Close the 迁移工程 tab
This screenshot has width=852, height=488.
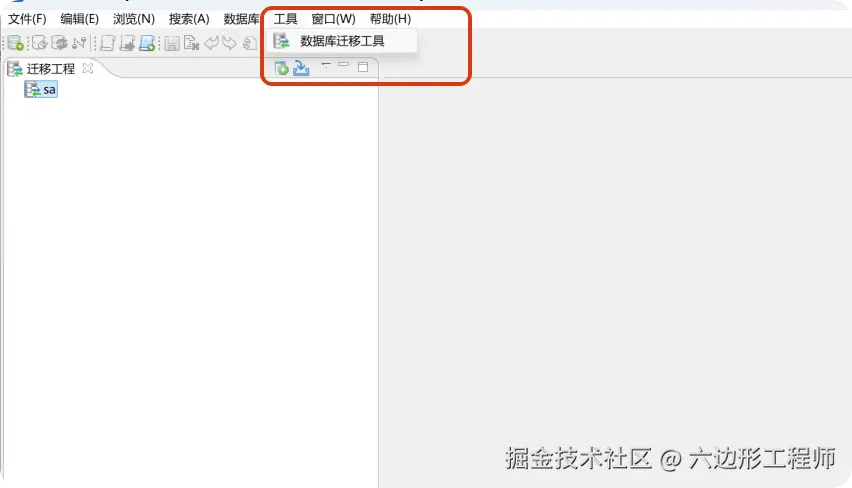pyautogui.click(x=88, y=68)
